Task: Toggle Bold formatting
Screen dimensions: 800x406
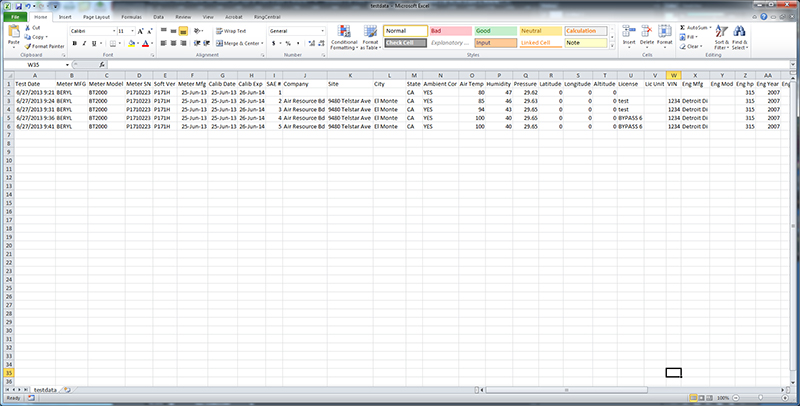Action: point(72,44)
